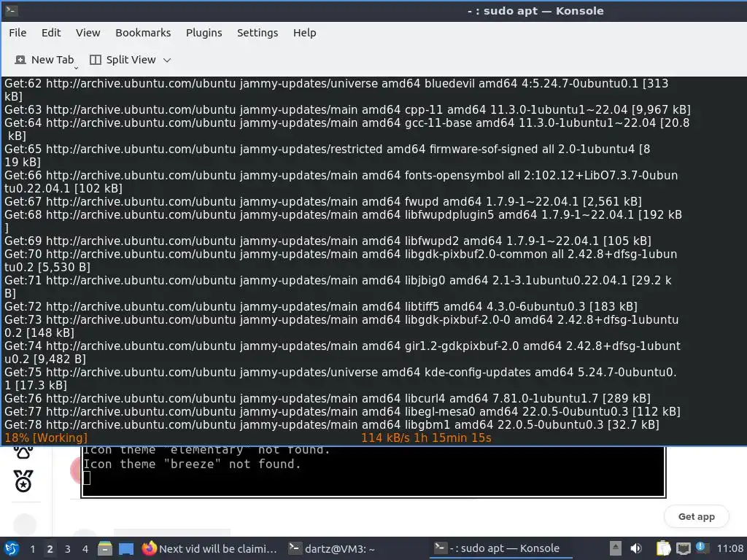Click the update notifier tray icon
Screen dimensions: 747x560
click(701, 548)
